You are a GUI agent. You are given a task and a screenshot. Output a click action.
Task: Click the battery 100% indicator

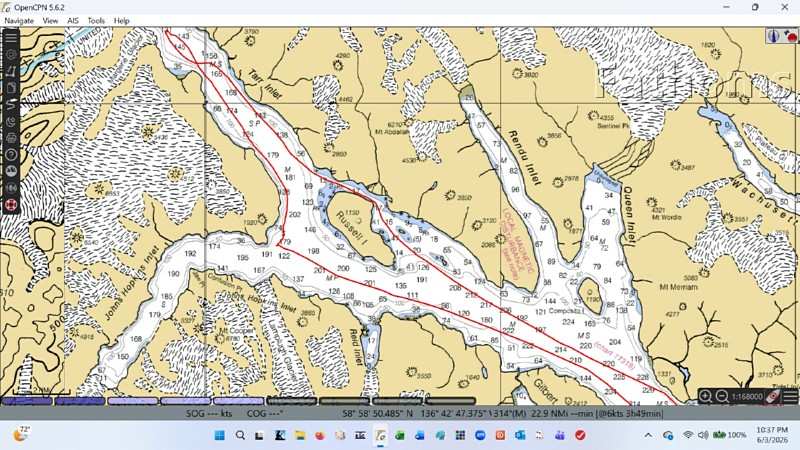click(730, 435)
